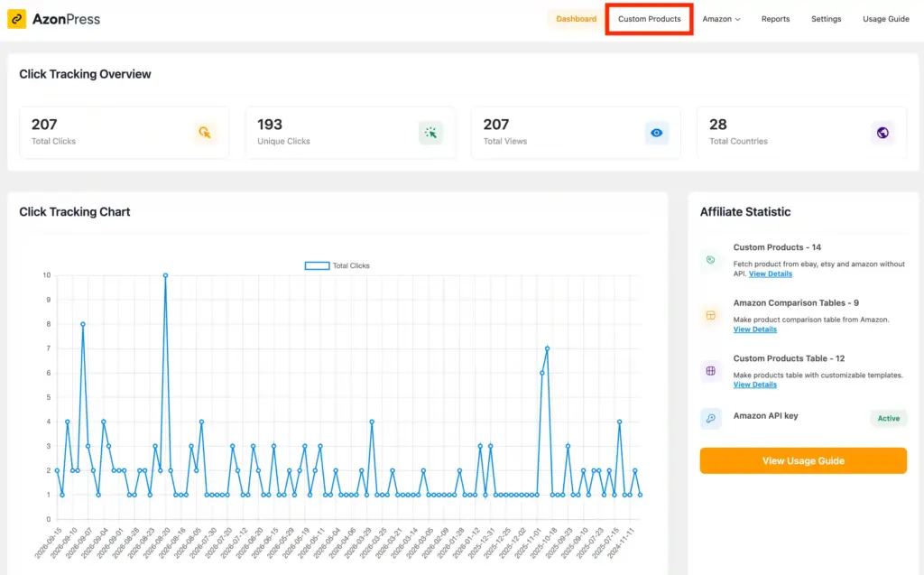924x575 pixels.
Task: Click the Total Clicks legend label
Action: pos(351,266)
